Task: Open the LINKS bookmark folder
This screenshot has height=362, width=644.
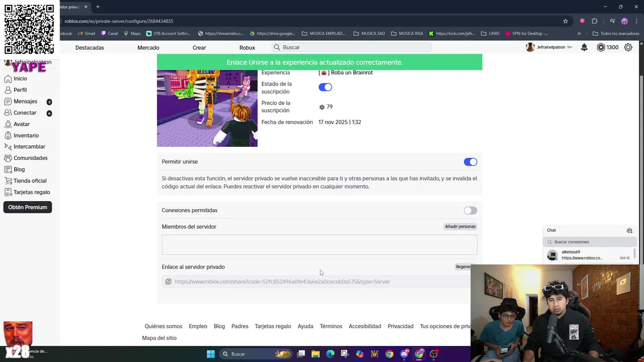Action: point(491,34)
